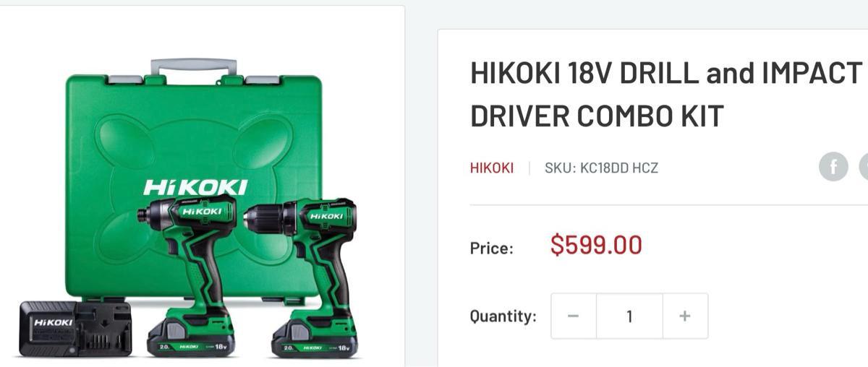Screen dimensions: 868x367
Task: Click the Price: label
Action: coord(492,249)
